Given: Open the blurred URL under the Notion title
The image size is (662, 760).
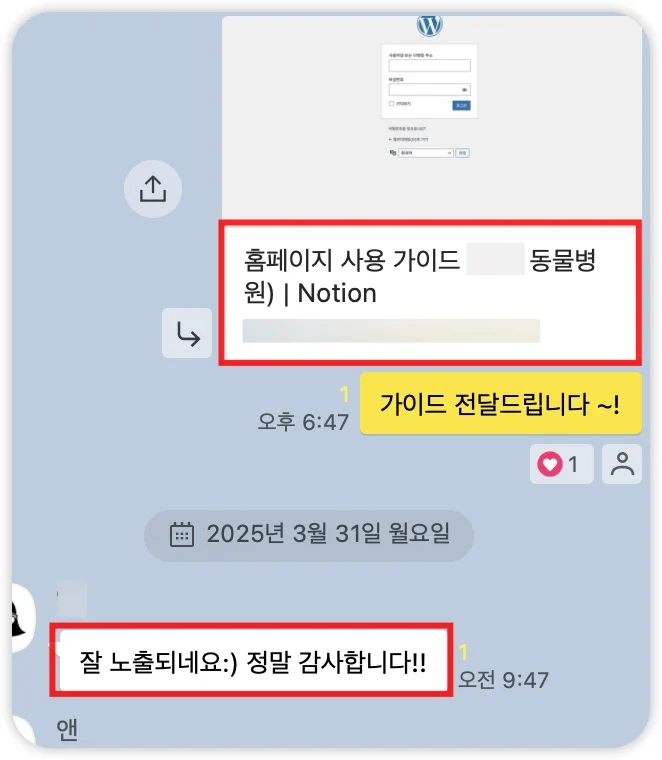Looking at the screenshot, I should (391, 331).
